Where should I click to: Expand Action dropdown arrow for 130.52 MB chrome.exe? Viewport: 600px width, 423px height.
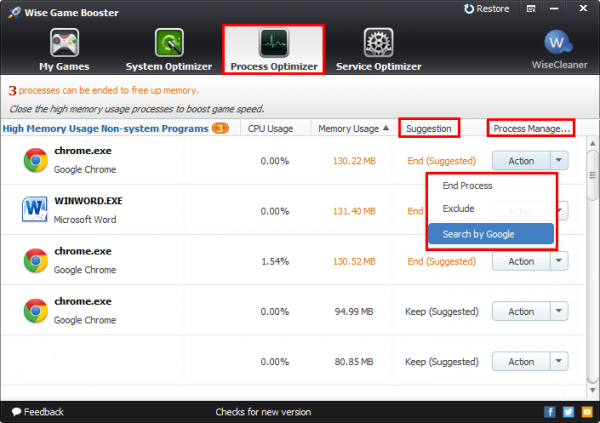point(559,261)
